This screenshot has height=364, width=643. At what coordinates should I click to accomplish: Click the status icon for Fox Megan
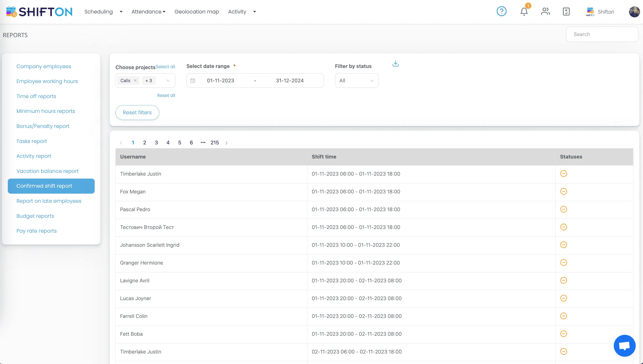(x=563, y=192)
